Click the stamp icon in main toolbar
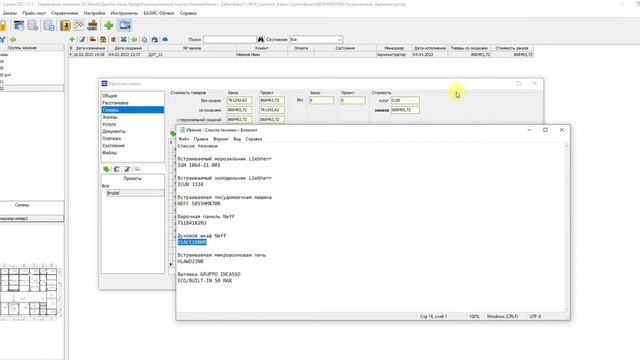Viewport: 640px width, 360px height. pos(93,26)
